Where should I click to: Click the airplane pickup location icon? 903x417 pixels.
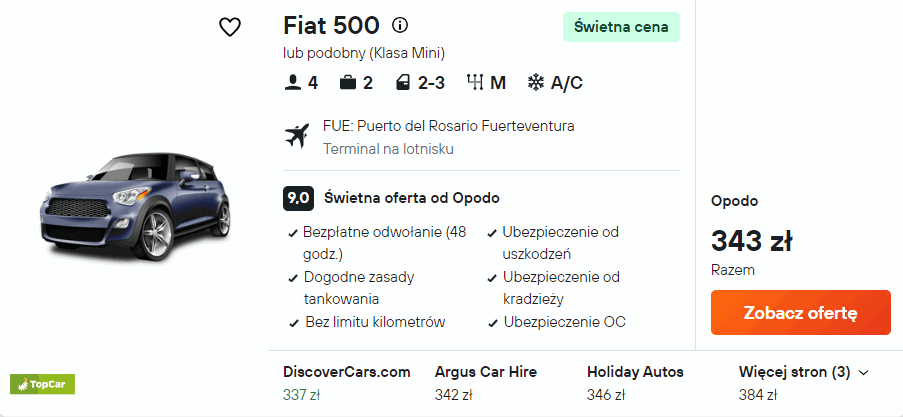[297, 137]
